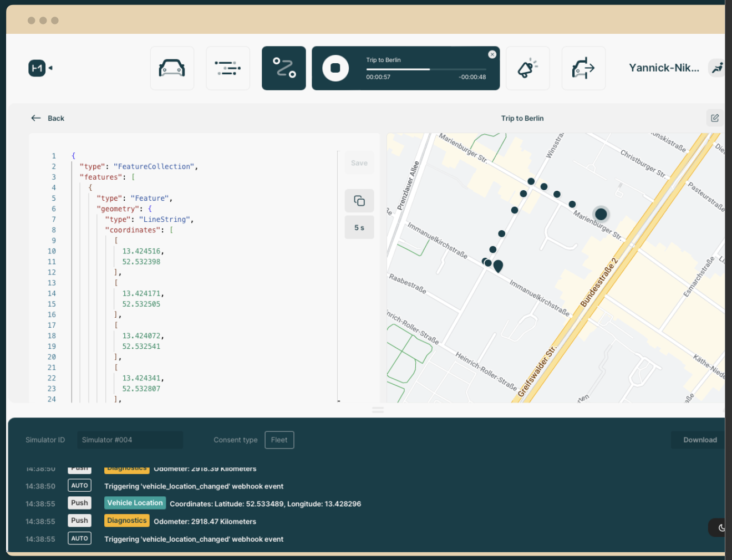
Task: Select the trip route tool
Action: point(284,68)
